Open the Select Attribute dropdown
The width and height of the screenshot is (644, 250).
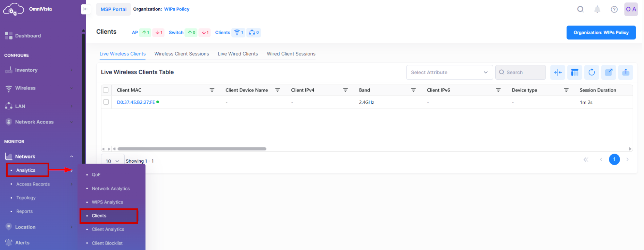click(x=449, y=72)
